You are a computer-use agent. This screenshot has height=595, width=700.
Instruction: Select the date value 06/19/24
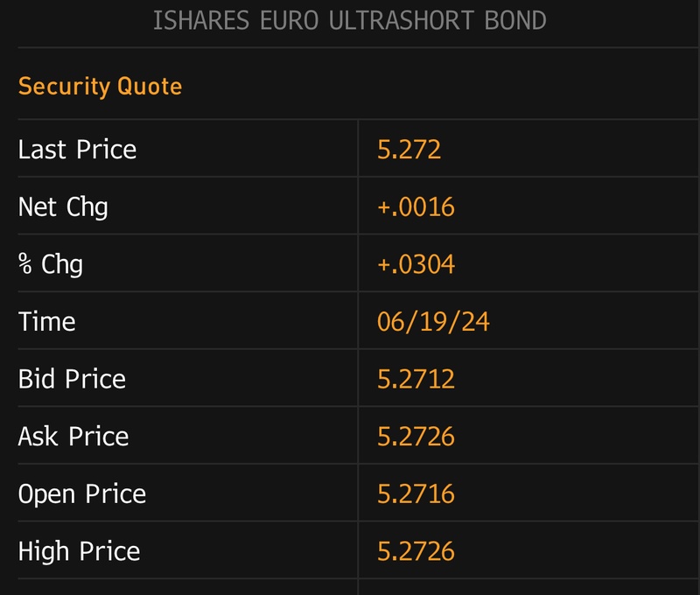pos(433,322)
